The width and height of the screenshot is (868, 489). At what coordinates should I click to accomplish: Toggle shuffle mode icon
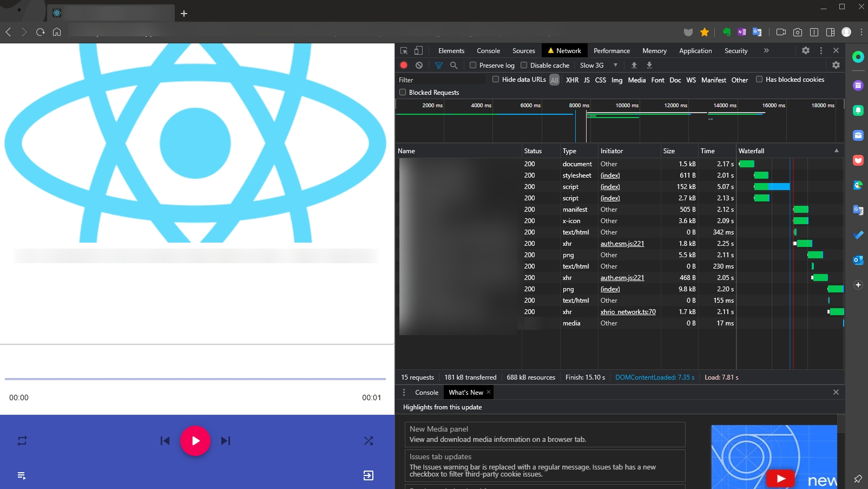(x=369, y=441)
